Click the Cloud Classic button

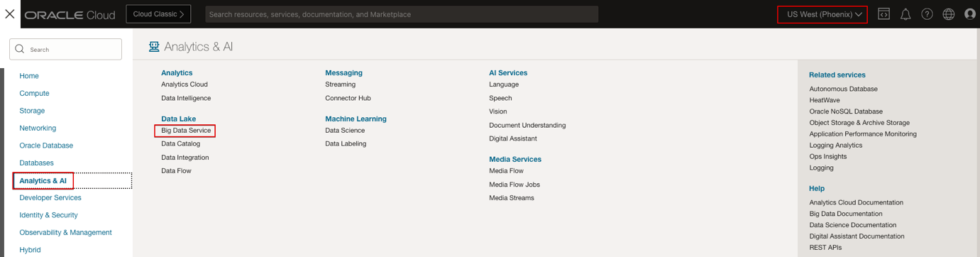[x=158, y=14]
